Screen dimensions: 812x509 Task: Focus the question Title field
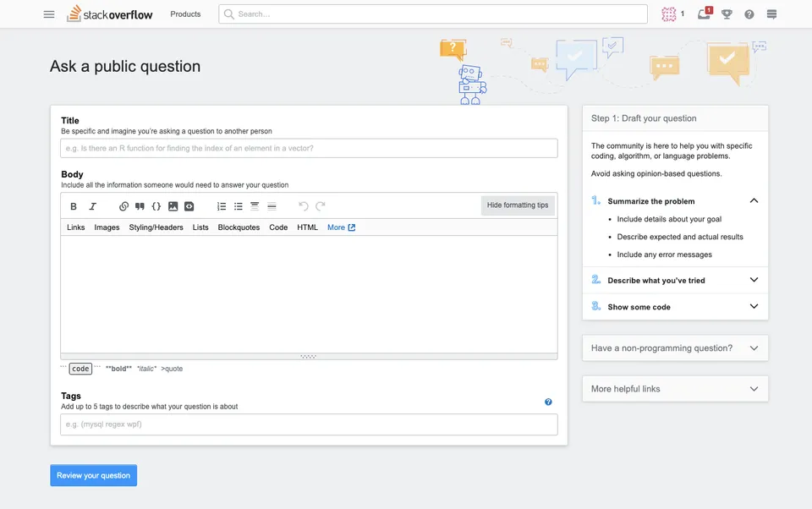309,148
